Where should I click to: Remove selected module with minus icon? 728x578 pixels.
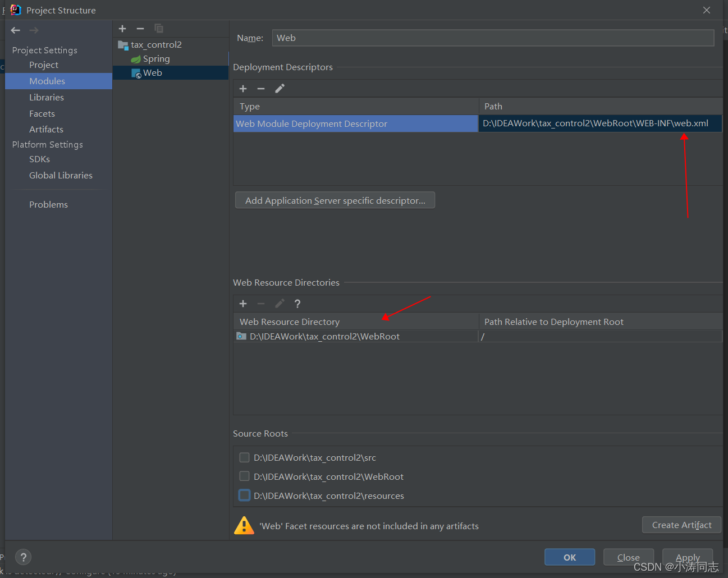click(x=140, y=29)
